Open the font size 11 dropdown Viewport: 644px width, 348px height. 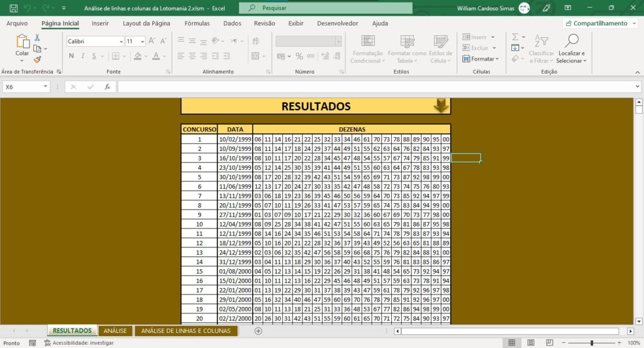coord(143,41)
